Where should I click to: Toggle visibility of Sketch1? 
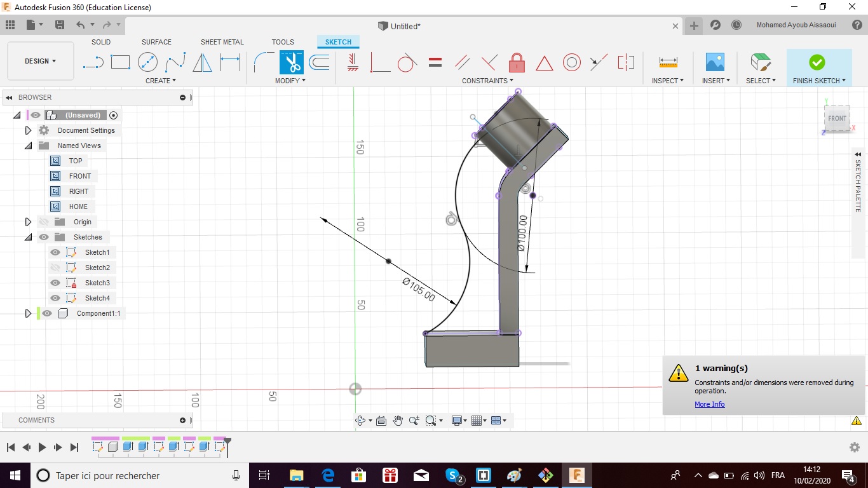coord(55,252)
